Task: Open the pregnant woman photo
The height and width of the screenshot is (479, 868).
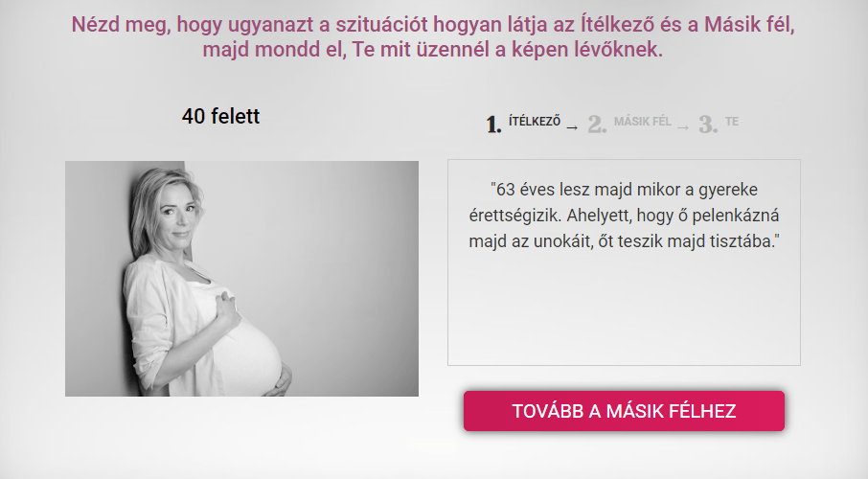Action: (242, 279)
